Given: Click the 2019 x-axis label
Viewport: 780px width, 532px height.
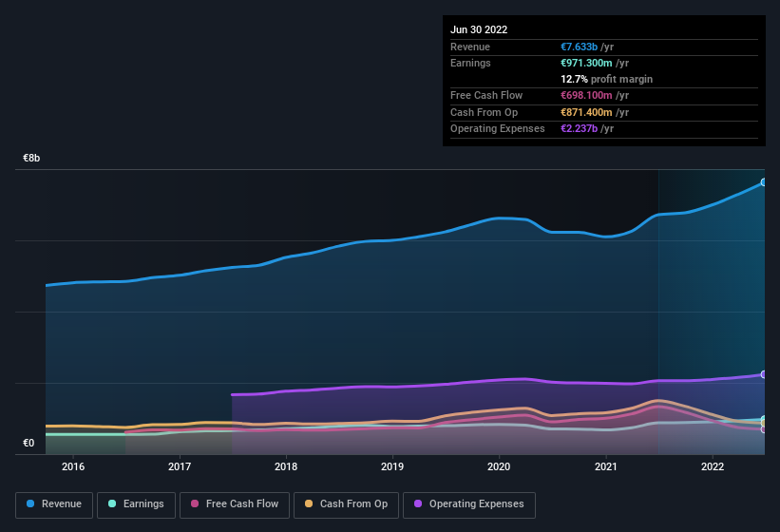Looking at the screenshot, I should pyautogui.click(x=392, y=466).
